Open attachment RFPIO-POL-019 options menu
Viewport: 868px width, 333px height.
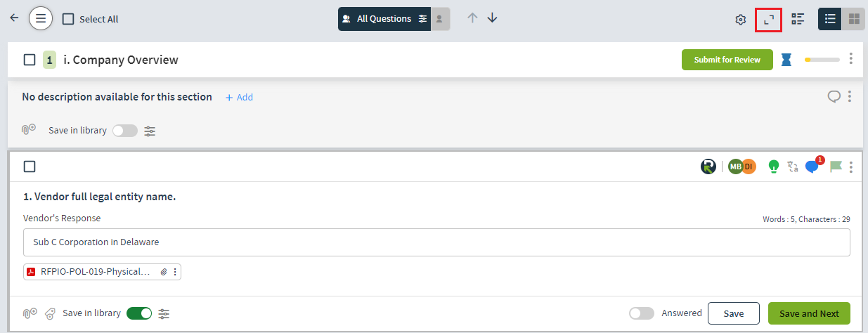(175, 271)
